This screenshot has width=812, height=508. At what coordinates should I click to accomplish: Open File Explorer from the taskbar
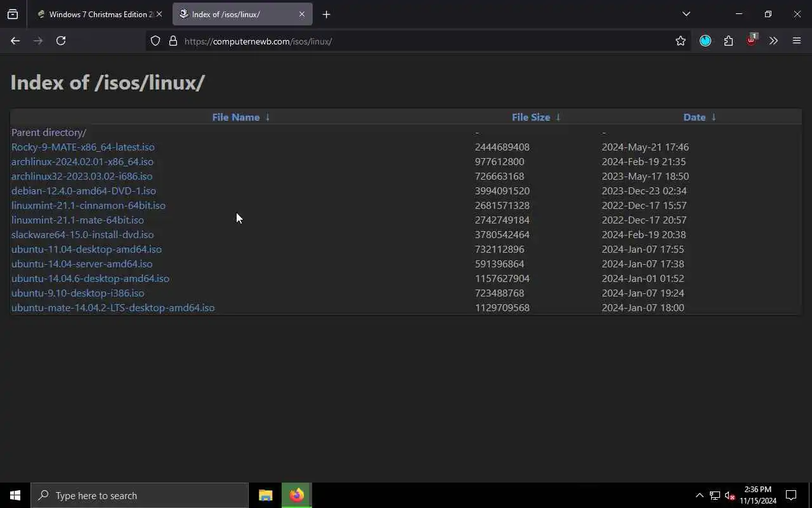266,495
